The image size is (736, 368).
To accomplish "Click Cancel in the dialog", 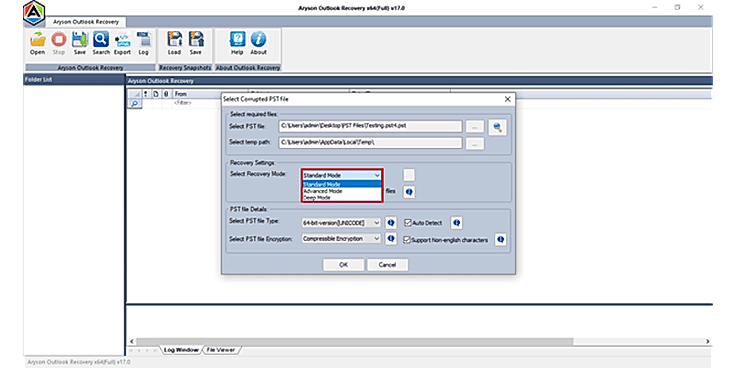I will coord(387,265).
